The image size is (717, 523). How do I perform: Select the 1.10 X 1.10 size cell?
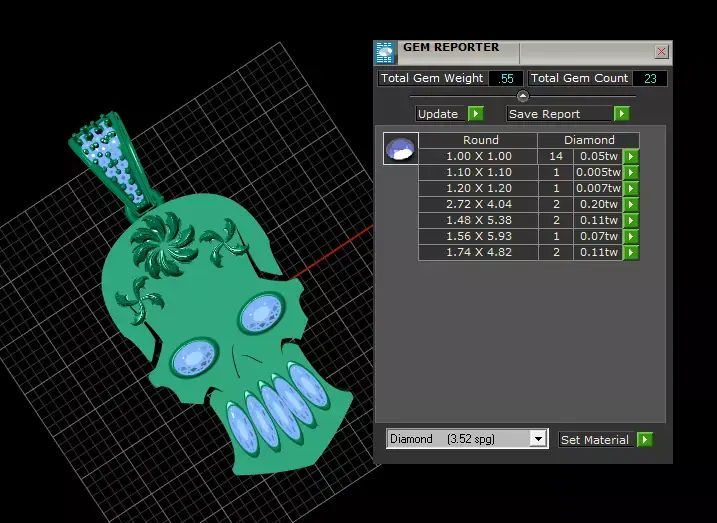tap(478, 172)
